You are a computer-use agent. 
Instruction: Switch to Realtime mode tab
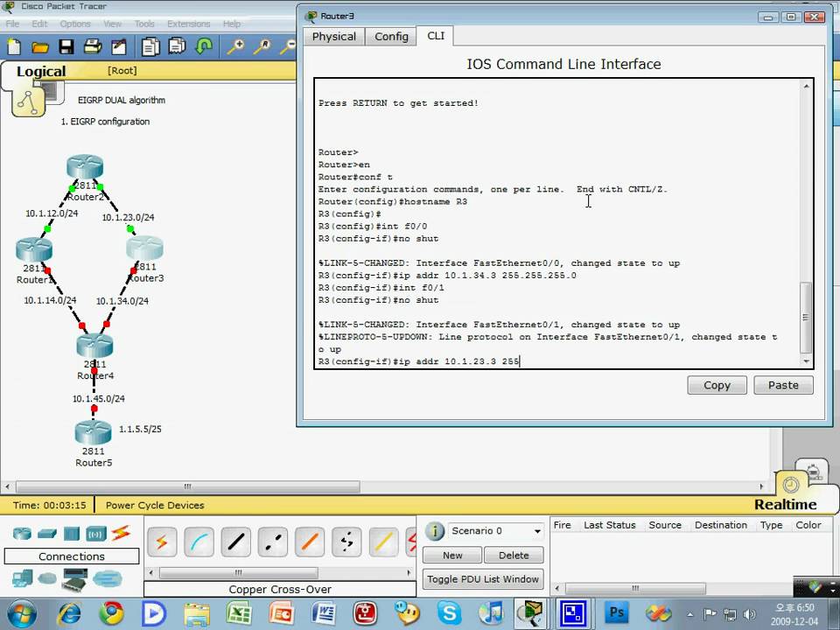786,504
